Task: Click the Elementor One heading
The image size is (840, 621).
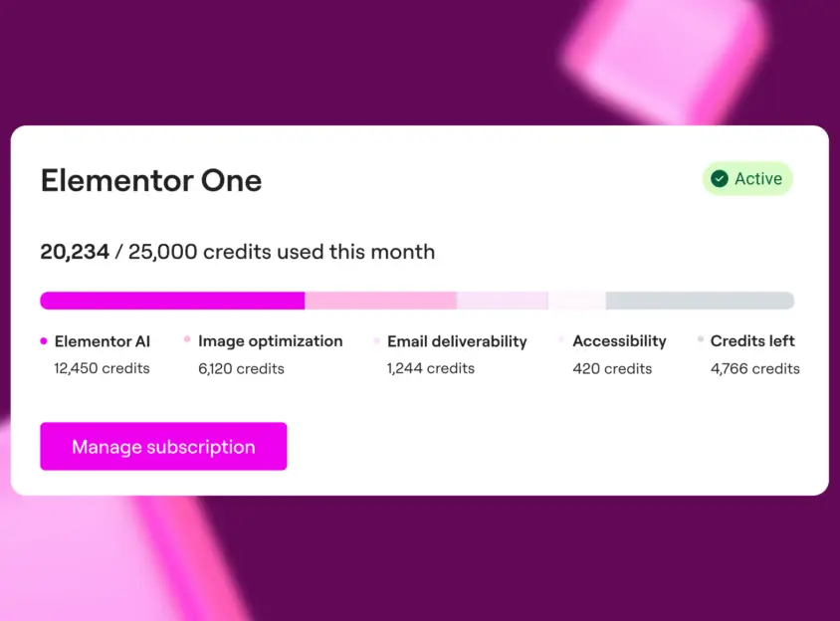Action: click(151, 180)
